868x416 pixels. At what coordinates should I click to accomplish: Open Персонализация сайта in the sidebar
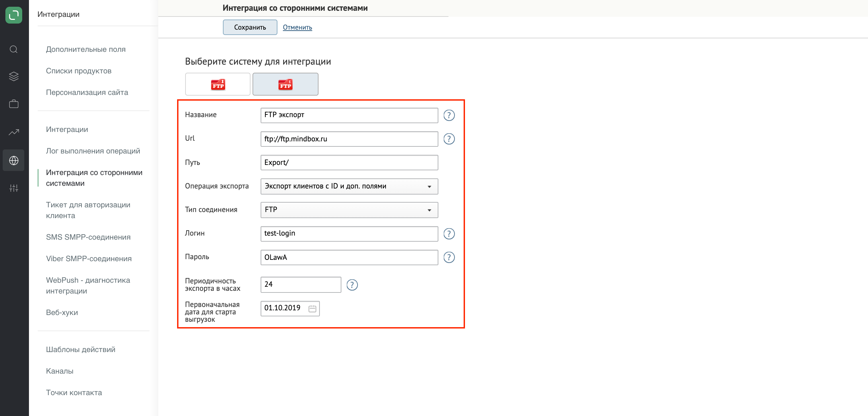(x=87, y=92)
